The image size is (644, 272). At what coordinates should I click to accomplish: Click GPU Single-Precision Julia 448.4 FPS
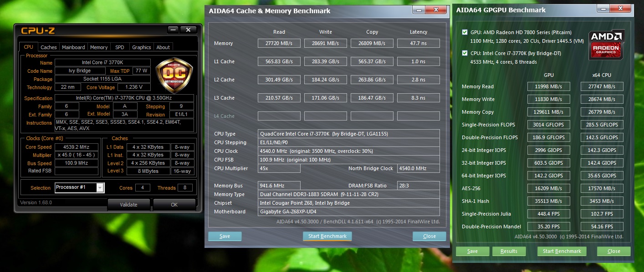(549, 214)
